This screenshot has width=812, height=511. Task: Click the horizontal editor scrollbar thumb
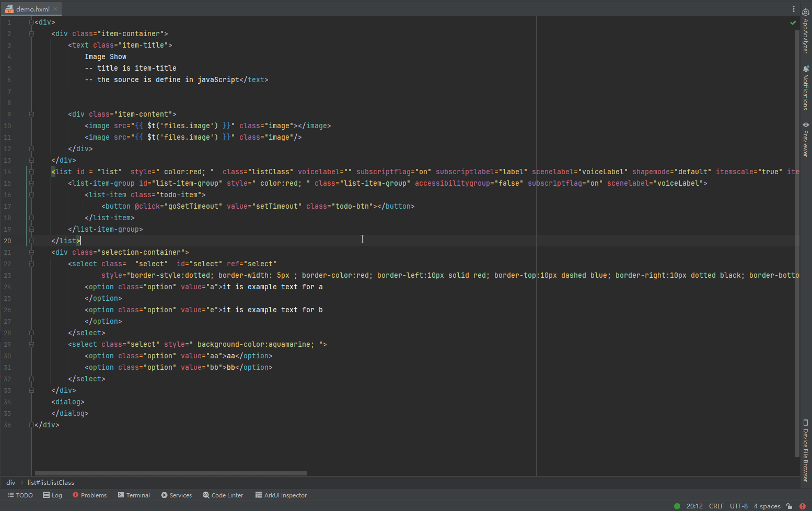coord(171,473)
